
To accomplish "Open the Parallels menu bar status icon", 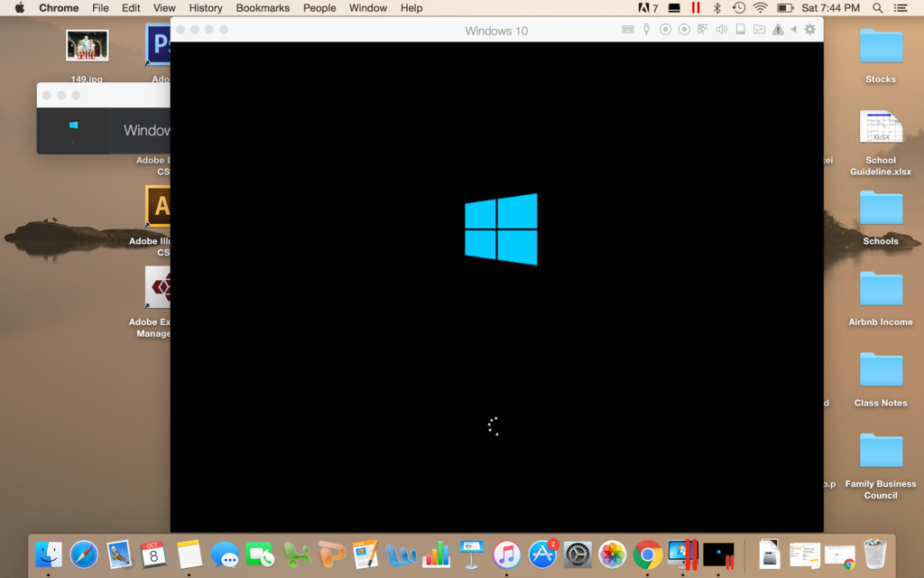I will (695, 8).
